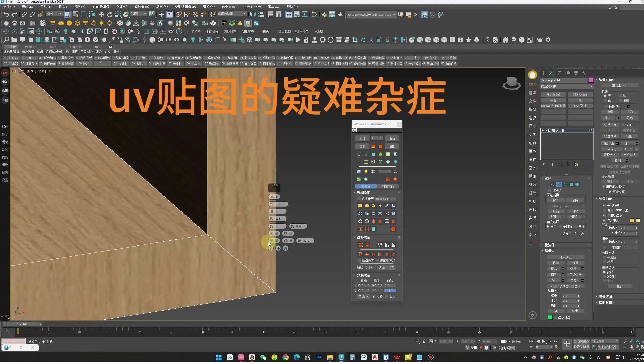This screenshot has width=644, height=362.
Task: Click the play animation button
Action: click(x=544, y=342)
